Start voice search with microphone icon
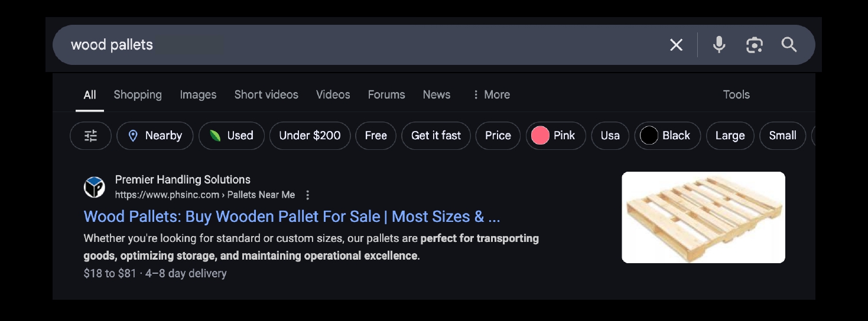The image size is (868, 321). click(719, 45)
